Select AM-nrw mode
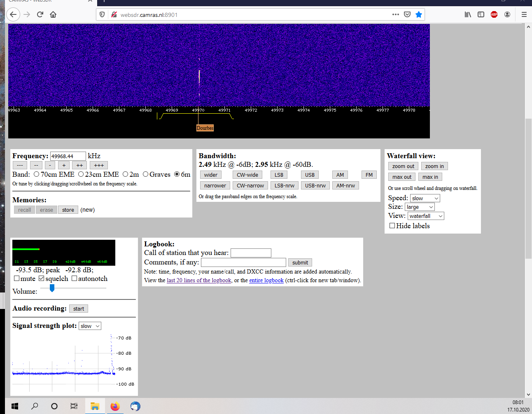 [x=345, y=185]
